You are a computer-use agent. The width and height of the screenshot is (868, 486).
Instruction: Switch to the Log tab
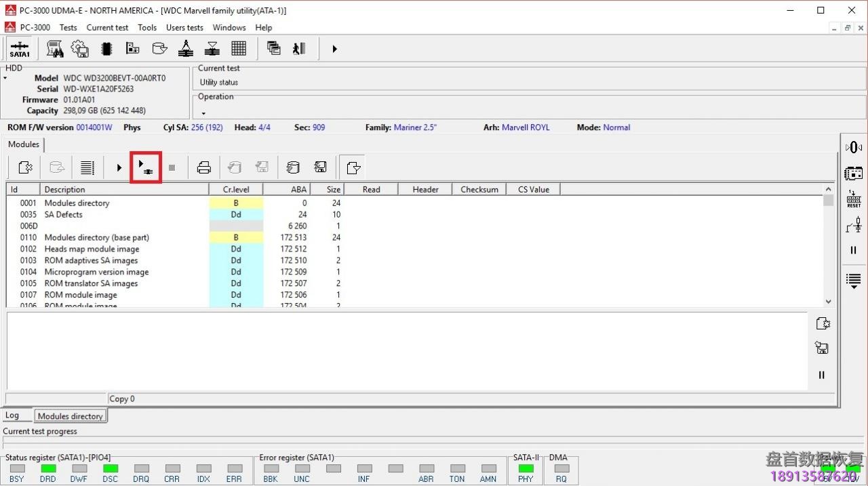pos(12,416)
